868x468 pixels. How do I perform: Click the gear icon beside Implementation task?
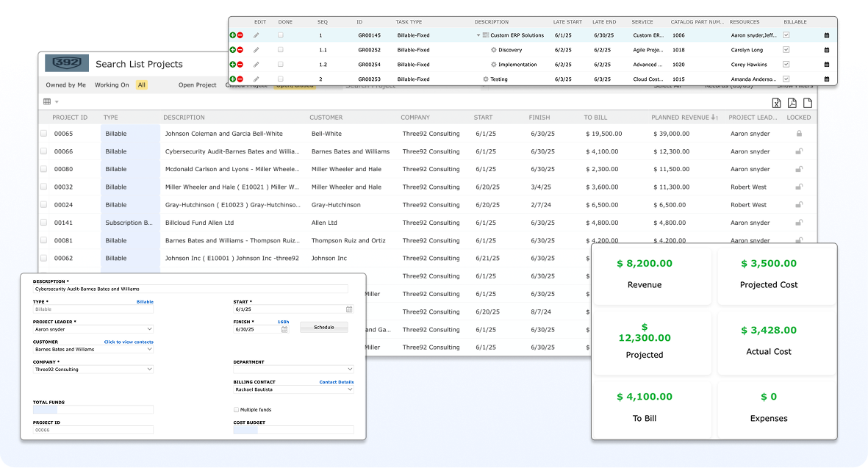click(x=494, y=64)
